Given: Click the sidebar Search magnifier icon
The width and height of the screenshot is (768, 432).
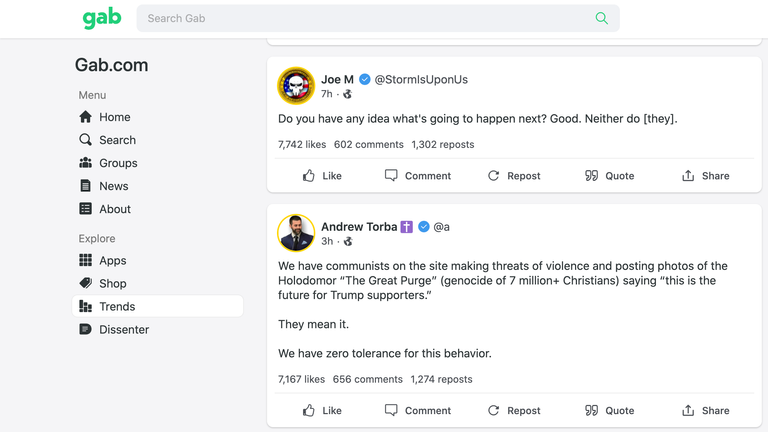Looking at the screenshot, I should (85, 140).
